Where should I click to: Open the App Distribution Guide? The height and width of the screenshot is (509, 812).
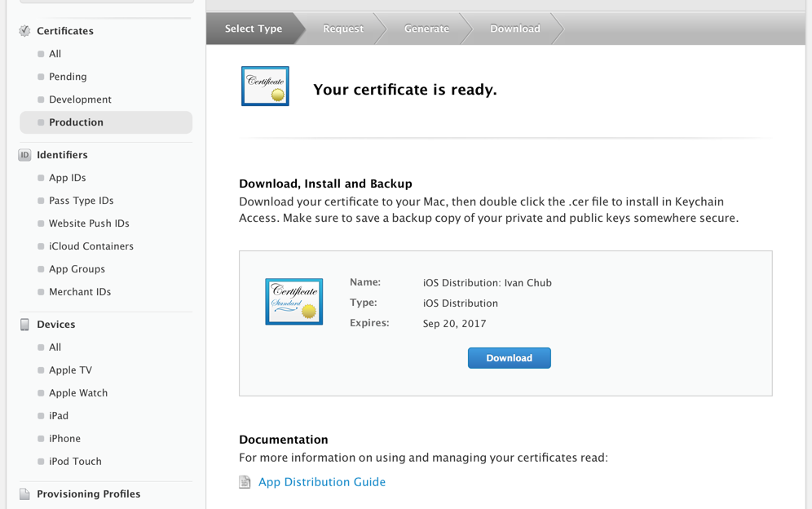[x=322, y=482]
